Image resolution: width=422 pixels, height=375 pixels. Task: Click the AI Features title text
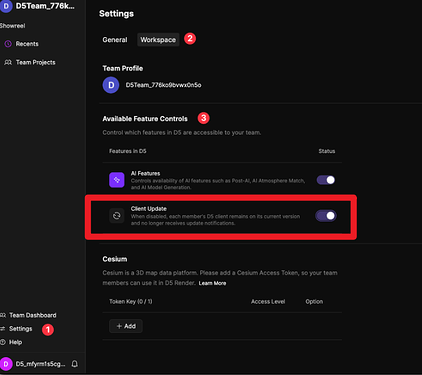[145, 173]
